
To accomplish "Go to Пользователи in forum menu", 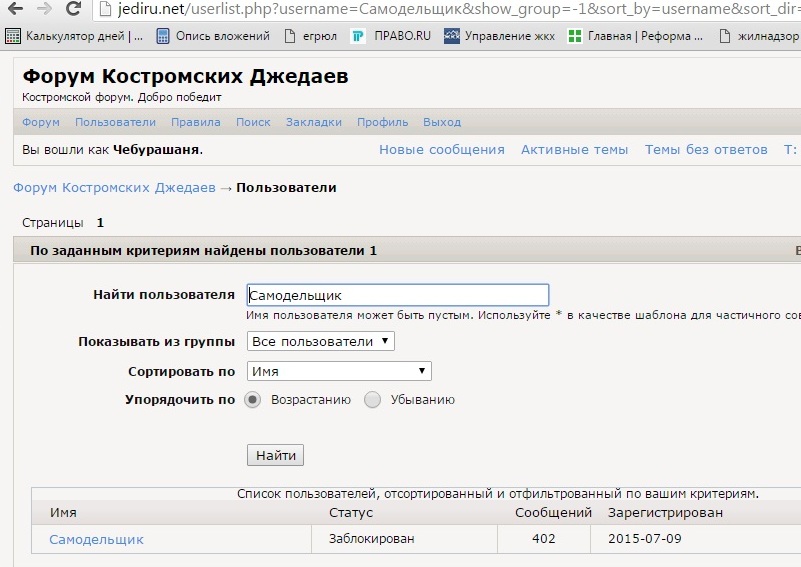I will point(115,122).
